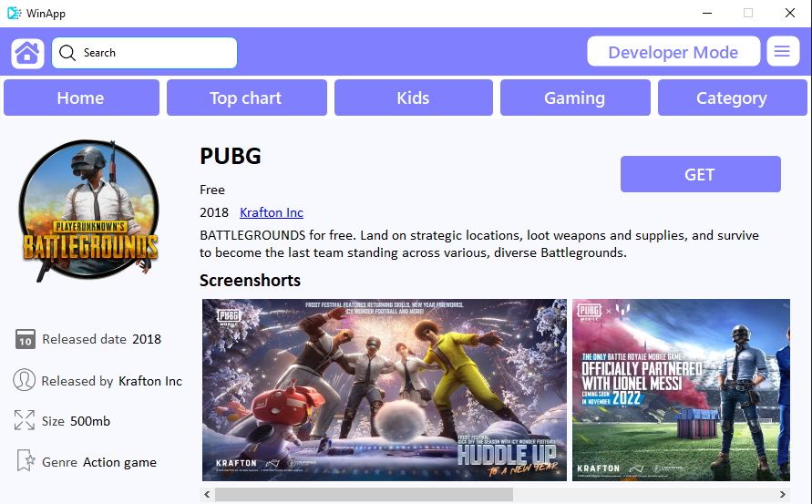This screenshot has width=812, height=504.
Task: Open the hamburger menu
Action: coord(783,51)
